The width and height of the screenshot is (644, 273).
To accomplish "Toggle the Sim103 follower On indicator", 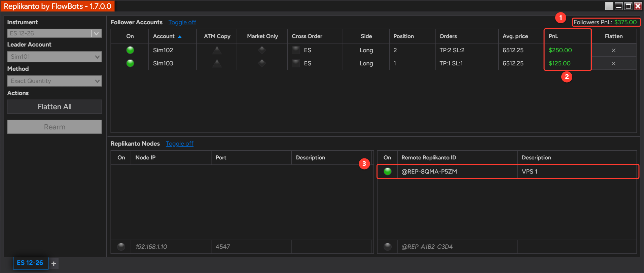I will pos(130,63).
